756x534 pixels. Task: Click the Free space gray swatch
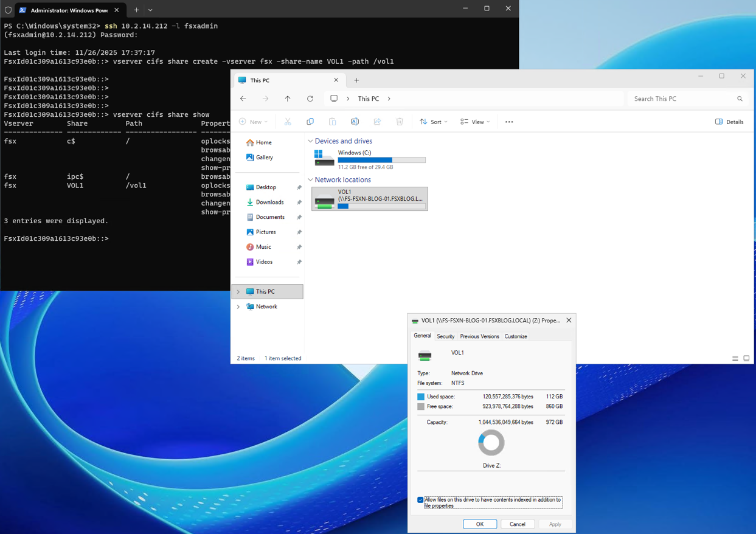point(421,406)
